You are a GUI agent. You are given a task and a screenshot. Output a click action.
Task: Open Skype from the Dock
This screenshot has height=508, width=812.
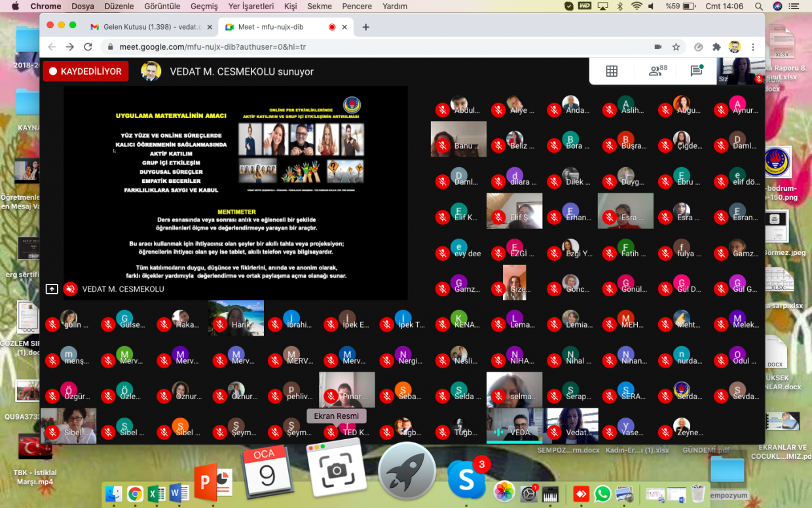coord(466,479)
